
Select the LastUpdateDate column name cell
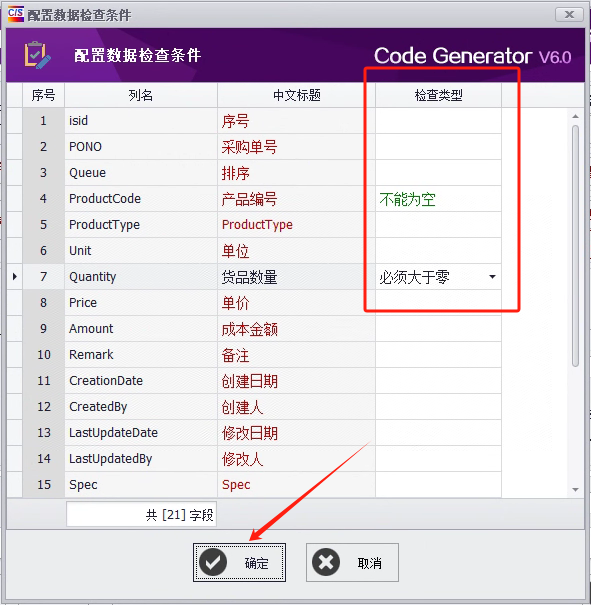[x=141, y=433]
